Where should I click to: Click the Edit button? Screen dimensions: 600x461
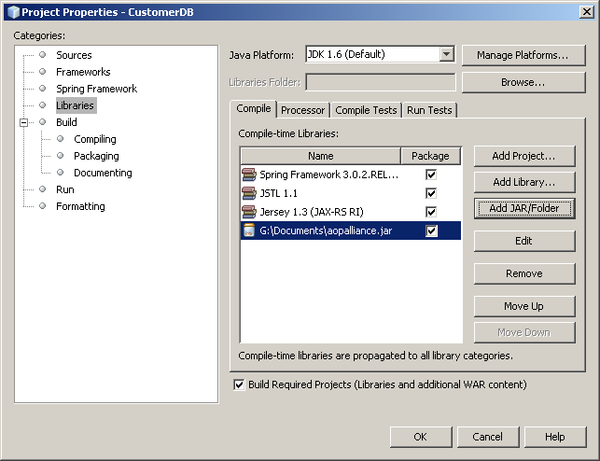(524, 241)
